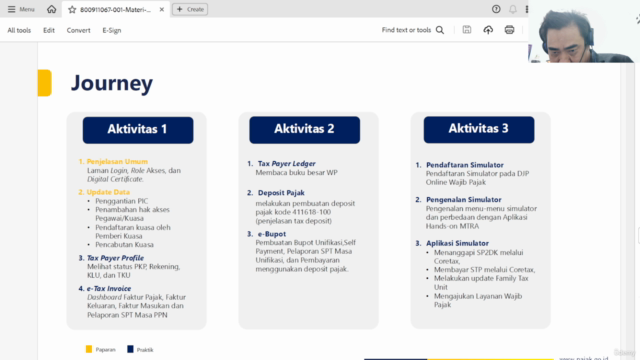Open the Help question mark icon

coord(496,9)
